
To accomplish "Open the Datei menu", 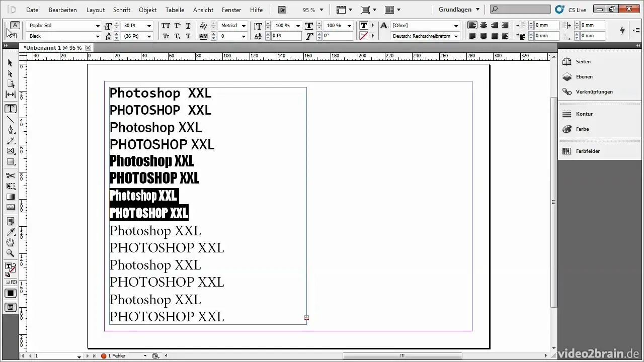I will (33, 10).
